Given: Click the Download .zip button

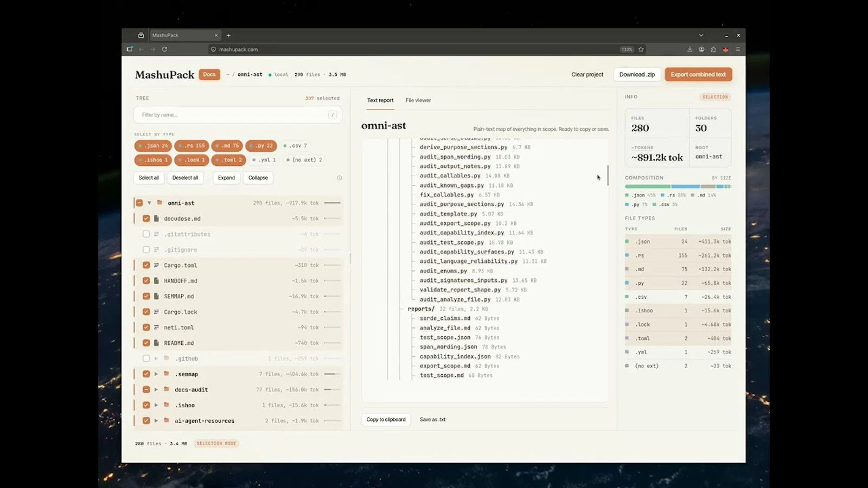Looking at the screenshot, I should tap(637, 74).
